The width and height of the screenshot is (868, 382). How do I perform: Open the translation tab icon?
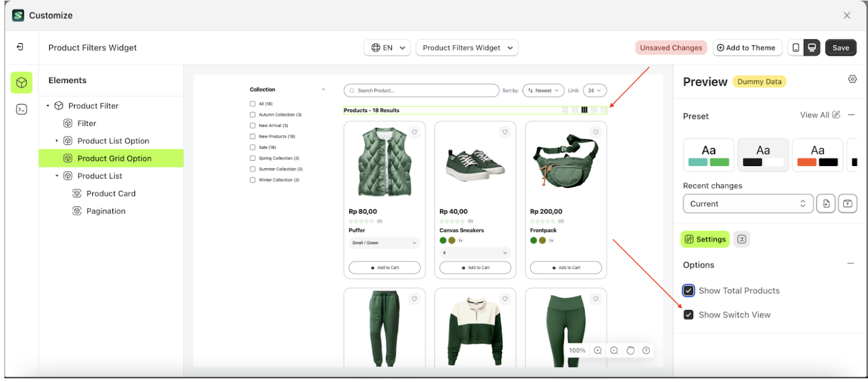click(x=742, y=239)
